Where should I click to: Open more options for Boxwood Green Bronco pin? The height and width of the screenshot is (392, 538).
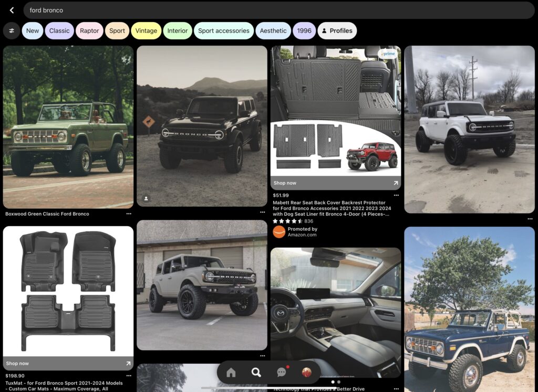129,214
